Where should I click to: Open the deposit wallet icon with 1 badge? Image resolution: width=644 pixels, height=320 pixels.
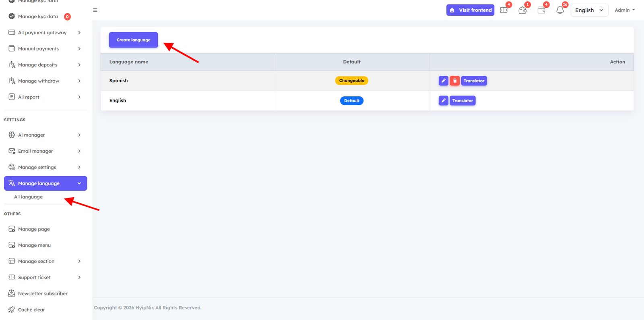[x=522, y=10]
